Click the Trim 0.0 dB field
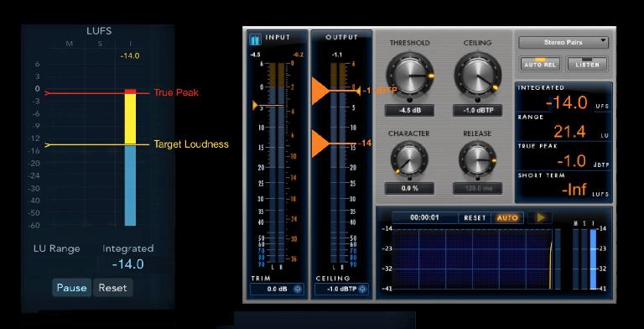 (x=277, y=289)
